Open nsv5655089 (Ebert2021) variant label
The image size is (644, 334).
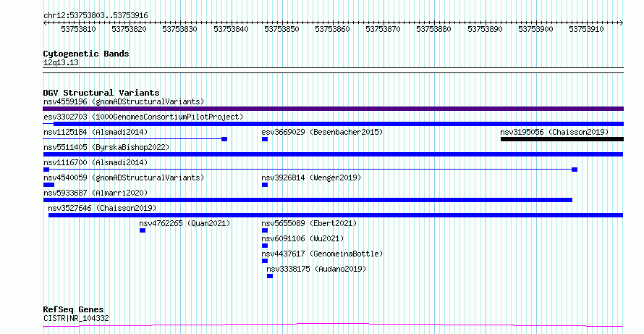tap(309, 223)
